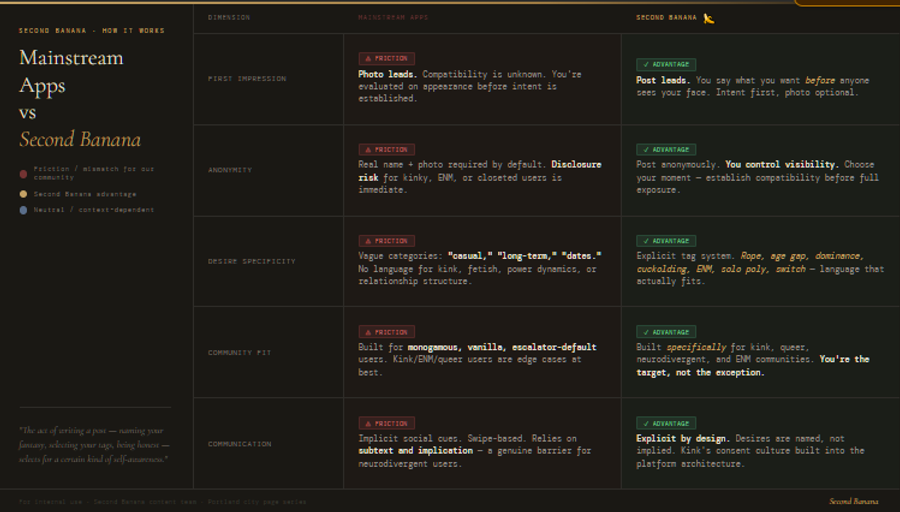Viewport: 900px width, 512px height.
Task: Click the ANONYMITY row label
Action: [230, 170]
